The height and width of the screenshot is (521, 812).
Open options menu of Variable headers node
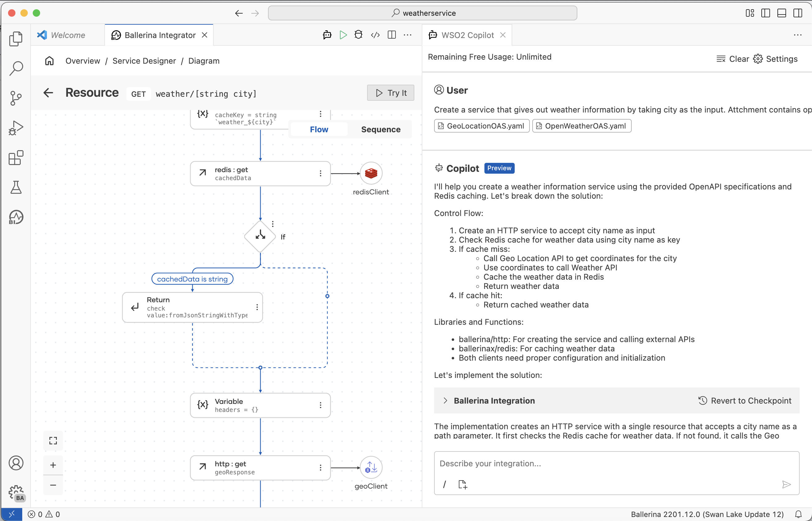pyautogui.click(x=321, y=405)
